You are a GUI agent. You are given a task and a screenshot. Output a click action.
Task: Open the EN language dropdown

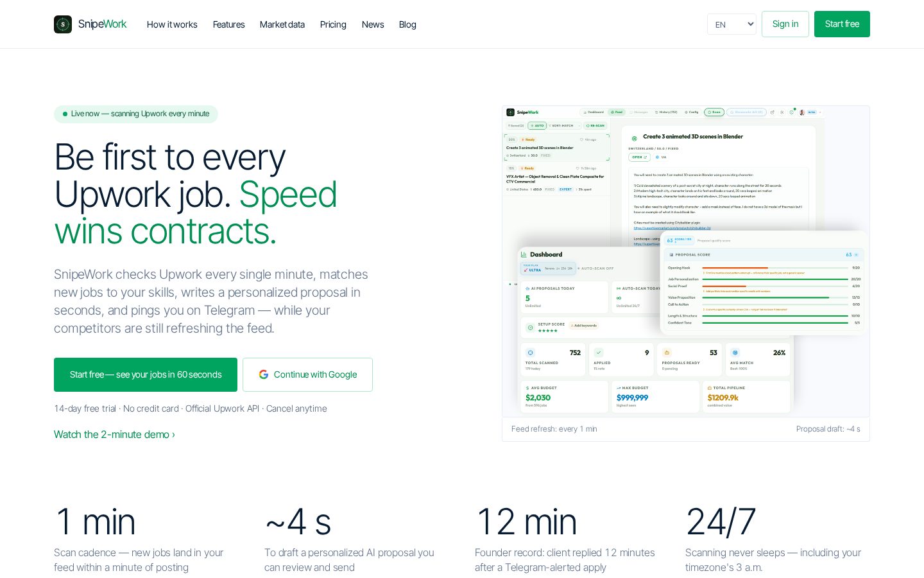pyautogui.click(x=732, y=24)
